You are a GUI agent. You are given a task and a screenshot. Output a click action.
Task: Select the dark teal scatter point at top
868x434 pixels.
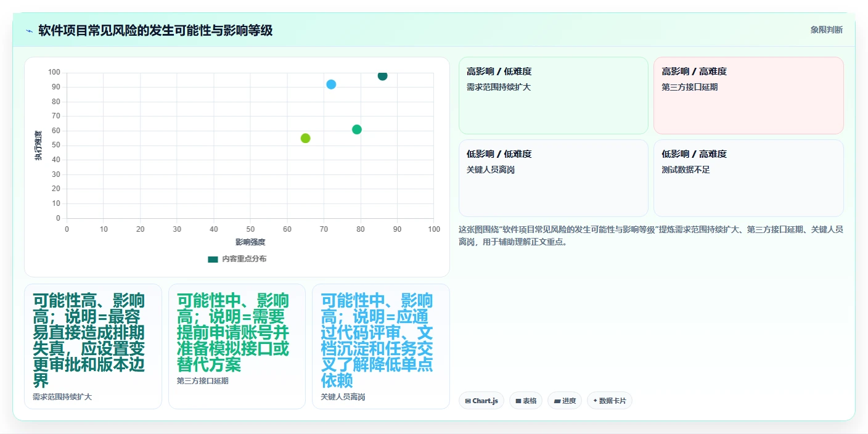click(382, 76)
